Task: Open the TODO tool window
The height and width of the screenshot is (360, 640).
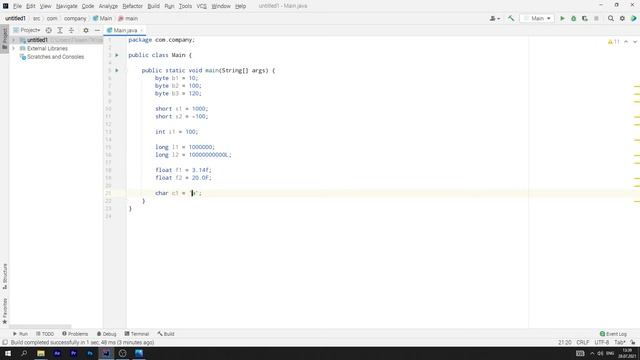Action: coord(45,334)
